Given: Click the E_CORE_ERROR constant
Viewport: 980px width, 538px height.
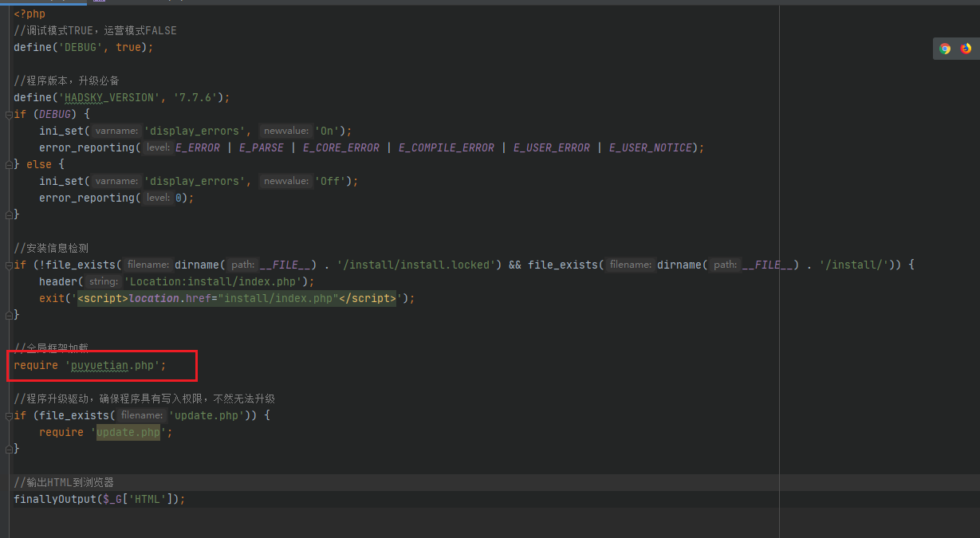Looking at the screenshot, I should (341, 147).
